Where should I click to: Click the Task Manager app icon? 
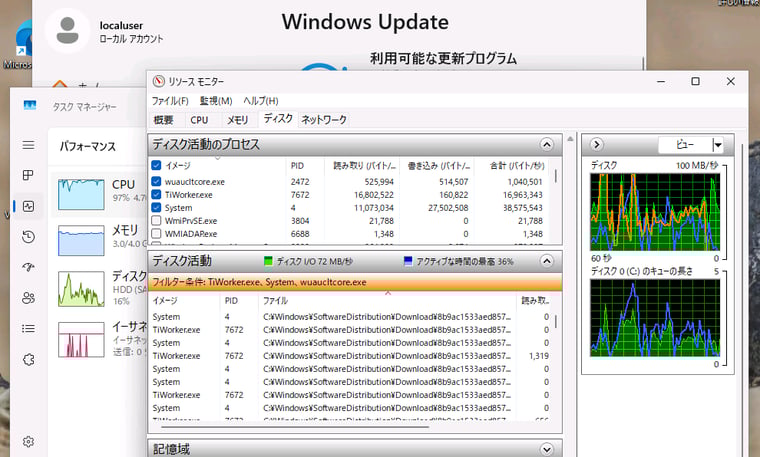pos(30,105)
